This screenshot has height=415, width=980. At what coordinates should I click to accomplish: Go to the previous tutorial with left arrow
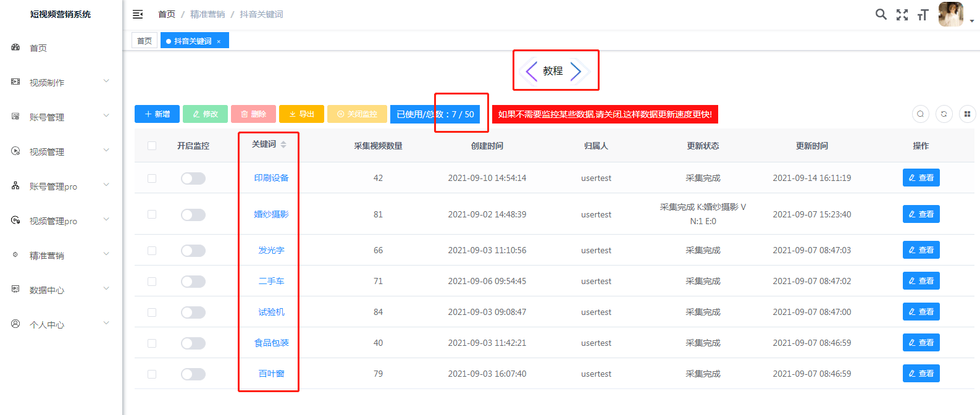(531, 71)
